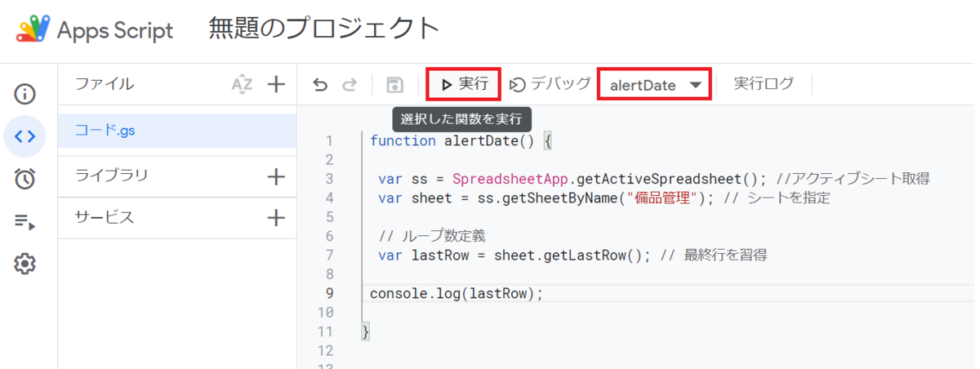The height and width of the screenshot is (369, 980).
Task: Click the console.log(lastRow); line
Action: click(x=456, y=293)
